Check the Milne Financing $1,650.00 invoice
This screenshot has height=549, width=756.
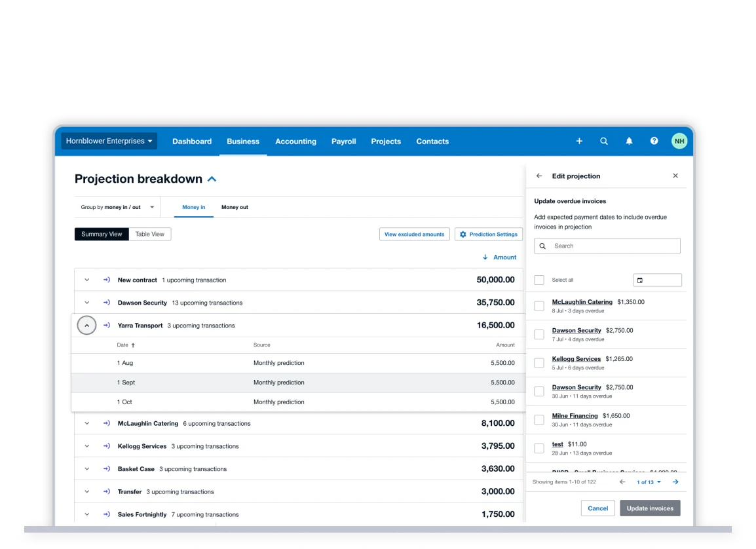[x=539, y=420]
